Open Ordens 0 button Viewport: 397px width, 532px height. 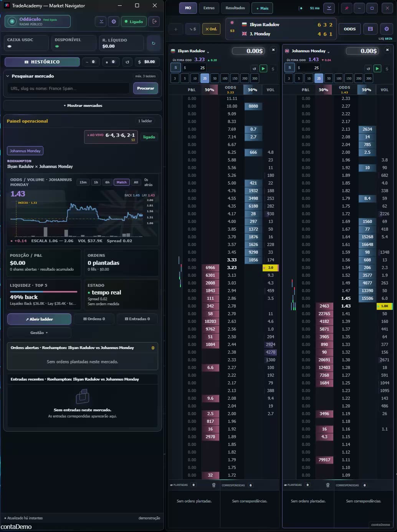(94, 319)
